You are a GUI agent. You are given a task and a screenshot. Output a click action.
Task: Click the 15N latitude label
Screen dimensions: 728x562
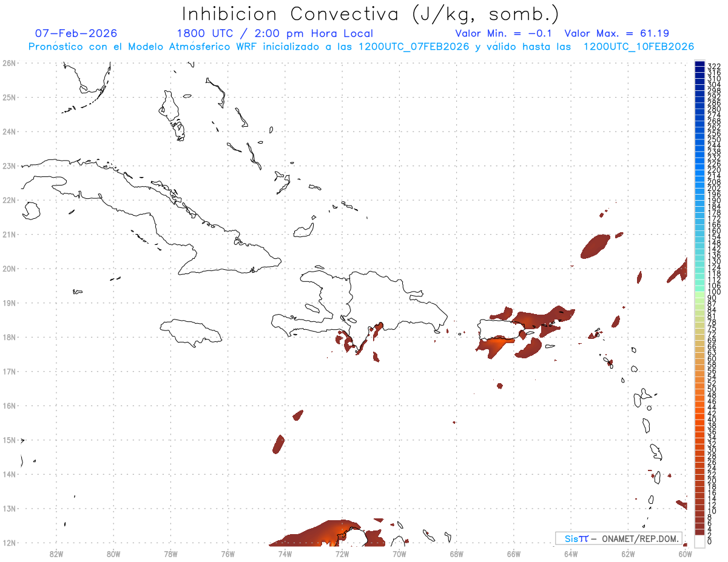[8, 440]
